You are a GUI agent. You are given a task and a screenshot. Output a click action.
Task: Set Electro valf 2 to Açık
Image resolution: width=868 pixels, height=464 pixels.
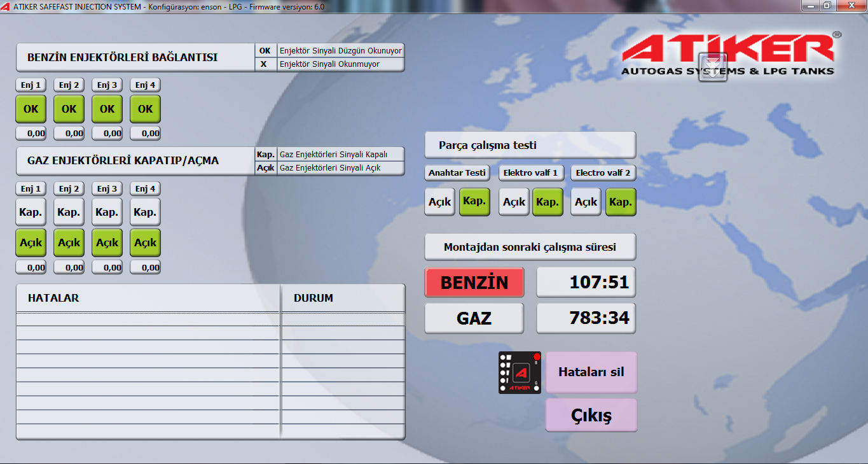586,202
